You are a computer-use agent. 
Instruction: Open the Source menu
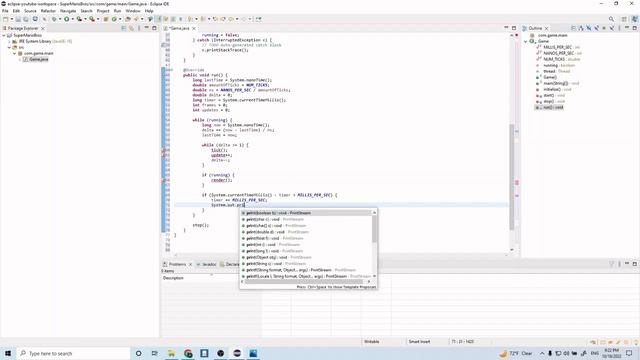coord(30,11)
